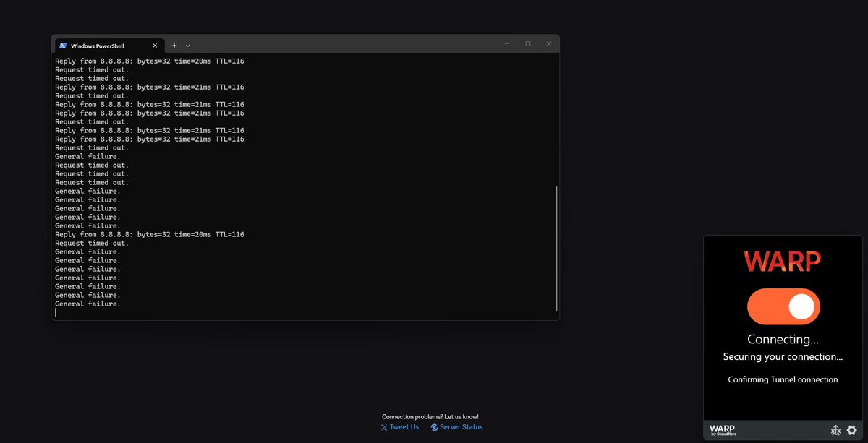
Task: Open the Tweet Us link
Action: coord(404,427)
